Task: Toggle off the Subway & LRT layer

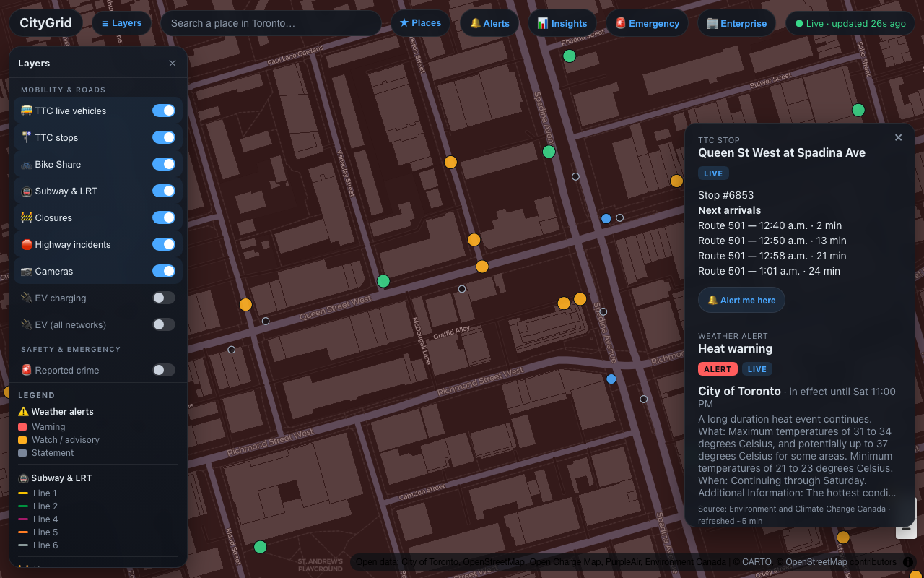Action: pyautogui.click(x=164, y=191)
